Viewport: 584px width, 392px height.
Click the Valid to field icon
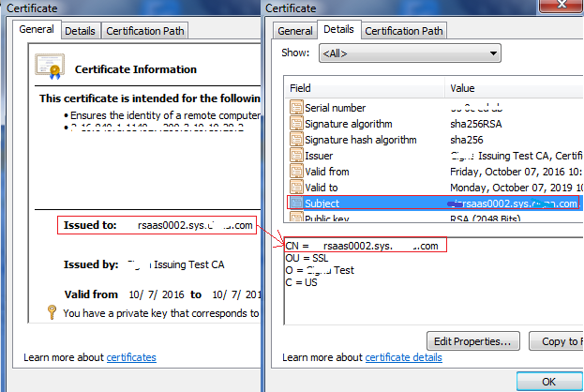(x=296, y=188)
